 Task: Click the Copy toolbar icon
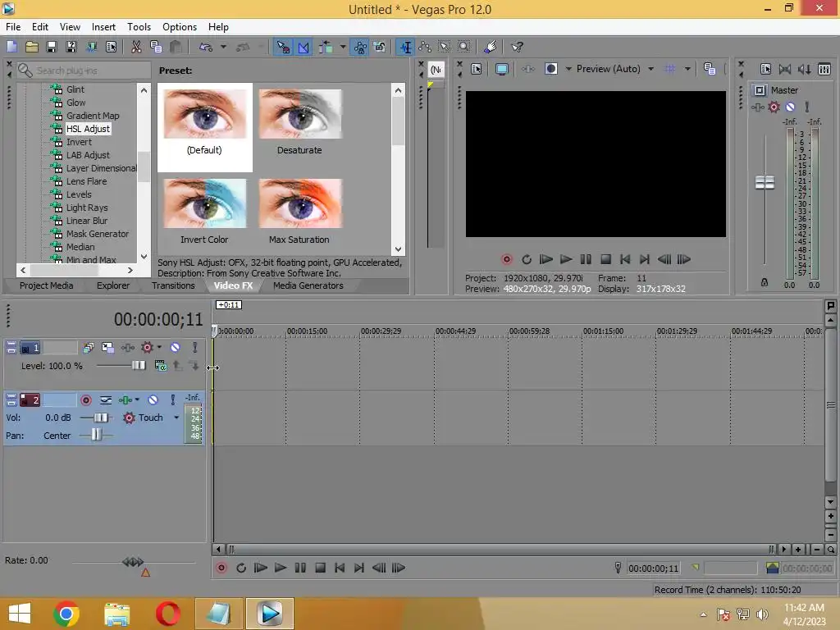156,47
